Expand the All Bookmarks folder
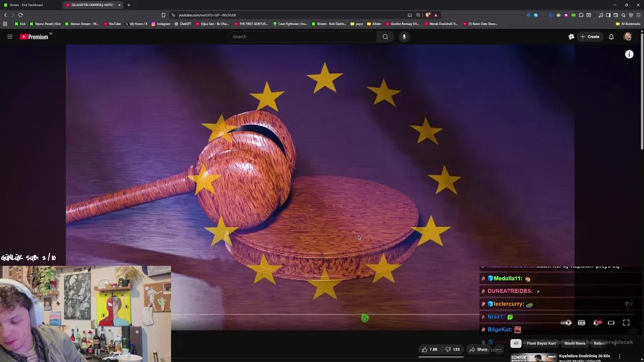Viewport: 644px width, 362px height. 628,24
